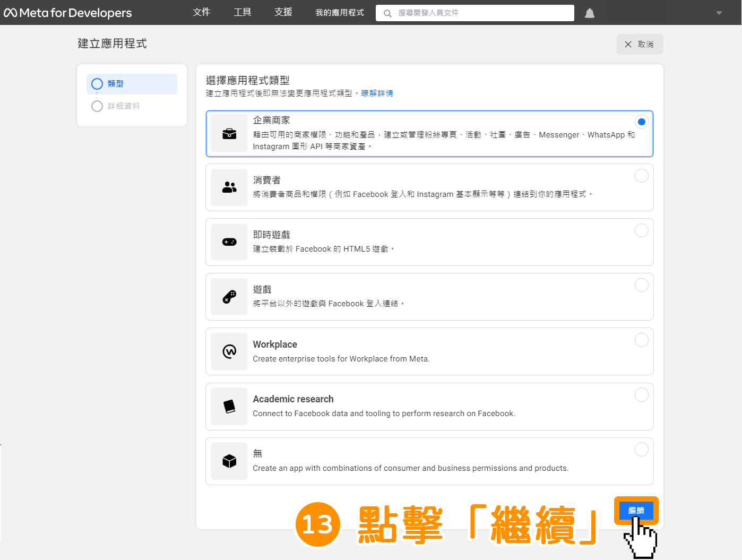Screen dimensions: 742x560
Task: Click the book icon for Academic research
Action: point(229,406)
